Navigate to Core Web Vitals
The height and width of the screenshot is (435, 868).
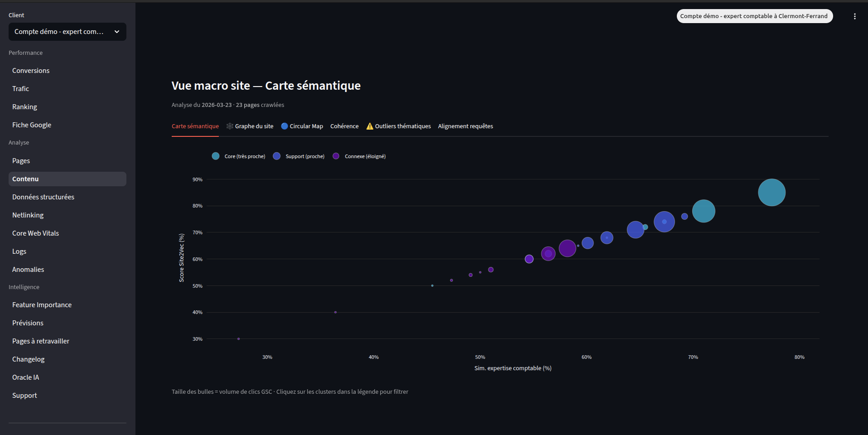(35, 233)
